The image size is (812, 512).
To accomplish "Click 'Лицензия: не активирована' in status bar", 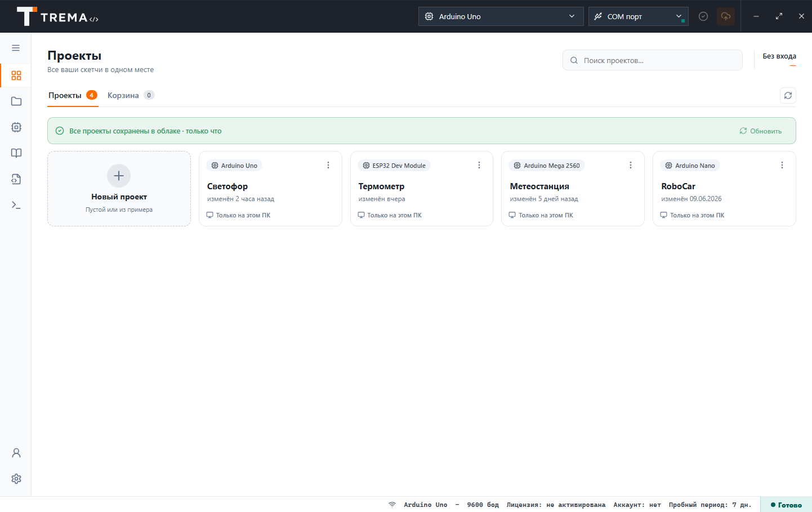I will tap(556, 505).
